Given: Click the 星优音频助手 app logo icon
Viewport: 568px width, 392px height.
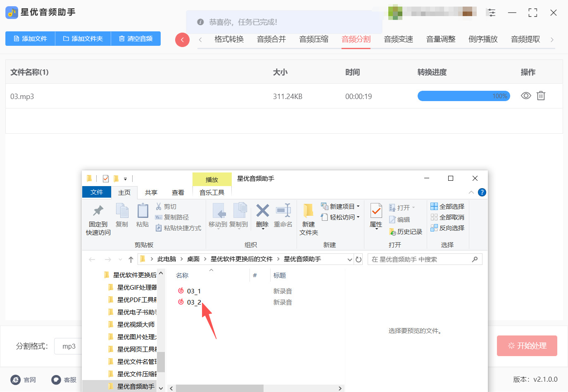Looking at the screenshot, I should (x=12, y=12).
